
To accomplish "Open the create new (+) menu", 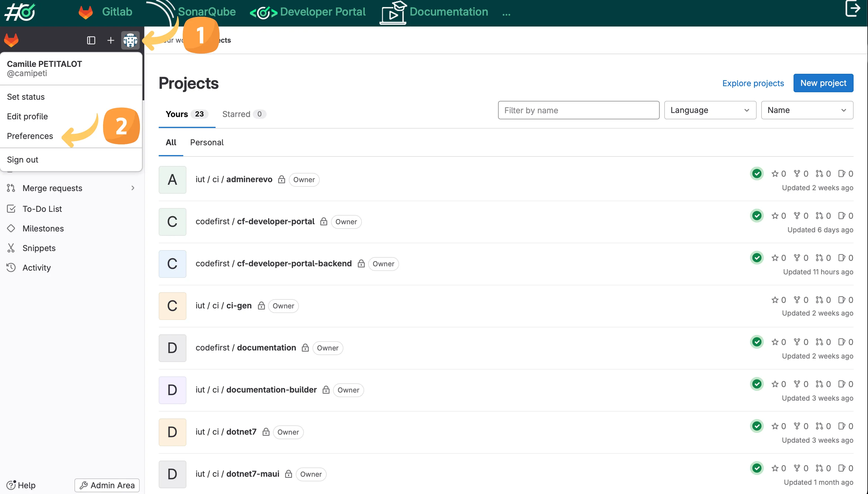I will pyautogui.click(x=110, y=40).
